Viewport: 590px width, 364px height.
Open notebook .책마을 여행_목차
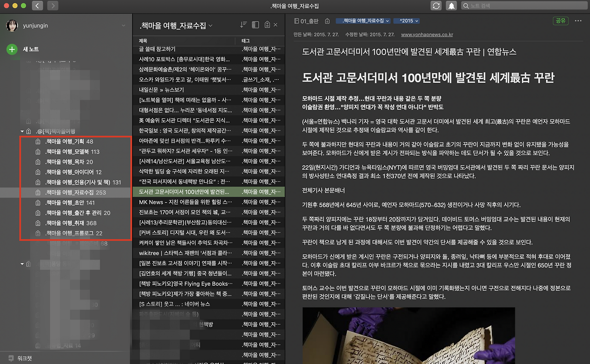click(69, 162)
